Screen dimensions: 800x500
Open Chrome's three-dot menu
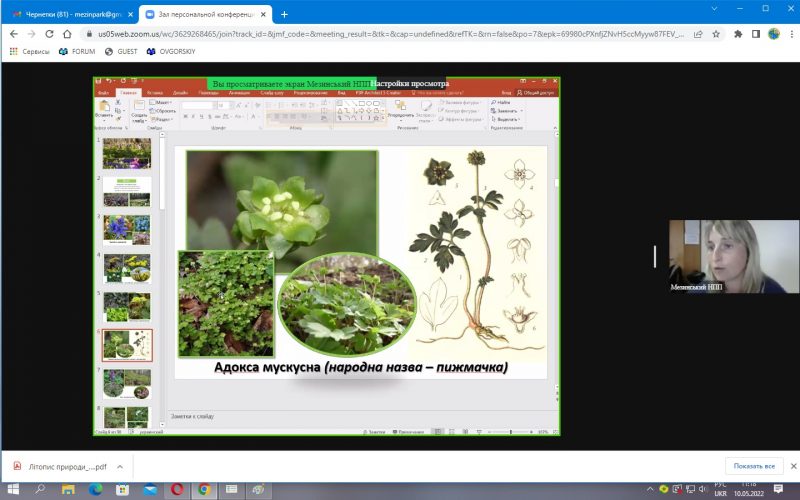coord(789,33)
